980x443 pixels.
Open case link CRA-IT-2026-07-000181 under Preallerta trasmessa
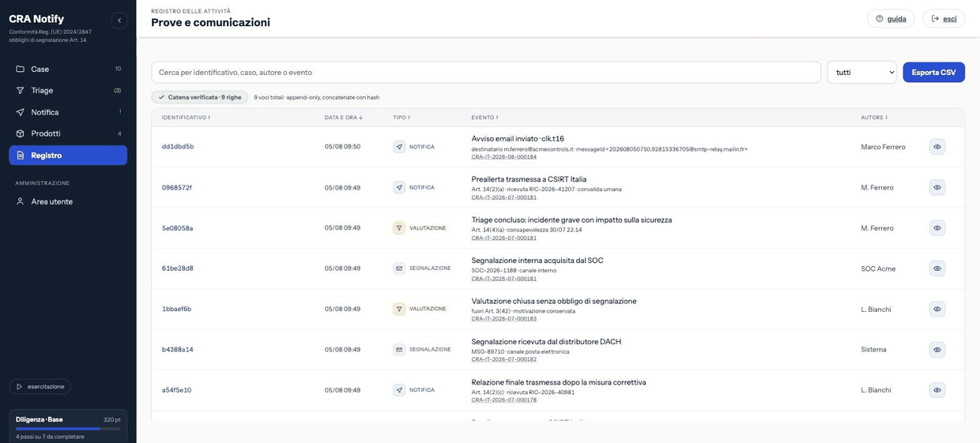504,197
